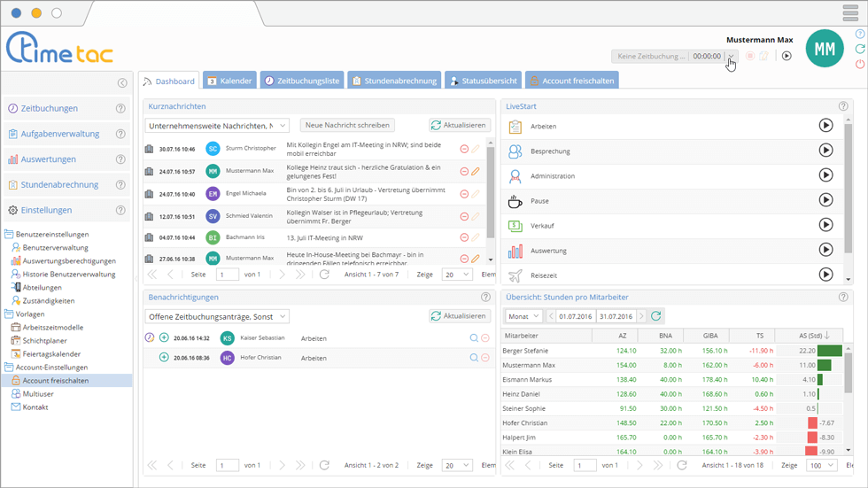868x488 pixels.
Task: Click the red power logout icon
Action: click(860, 65)
